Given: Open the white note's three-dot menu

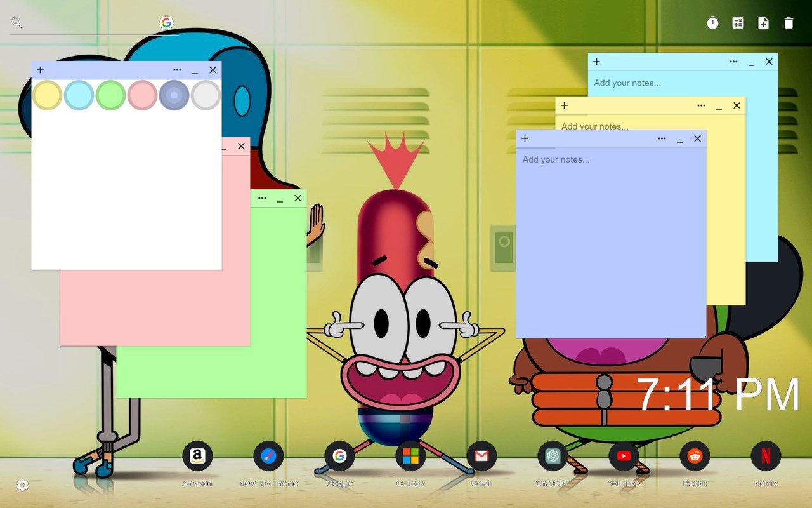Looking at the screenshot, I should tap(177, 70).
